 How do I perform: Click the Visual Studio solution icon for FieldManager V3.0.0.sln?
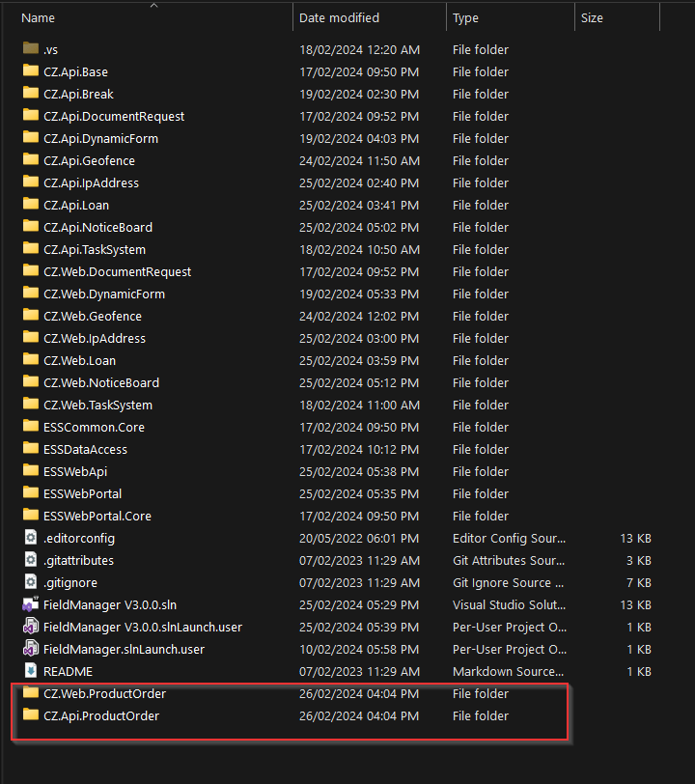31,604
